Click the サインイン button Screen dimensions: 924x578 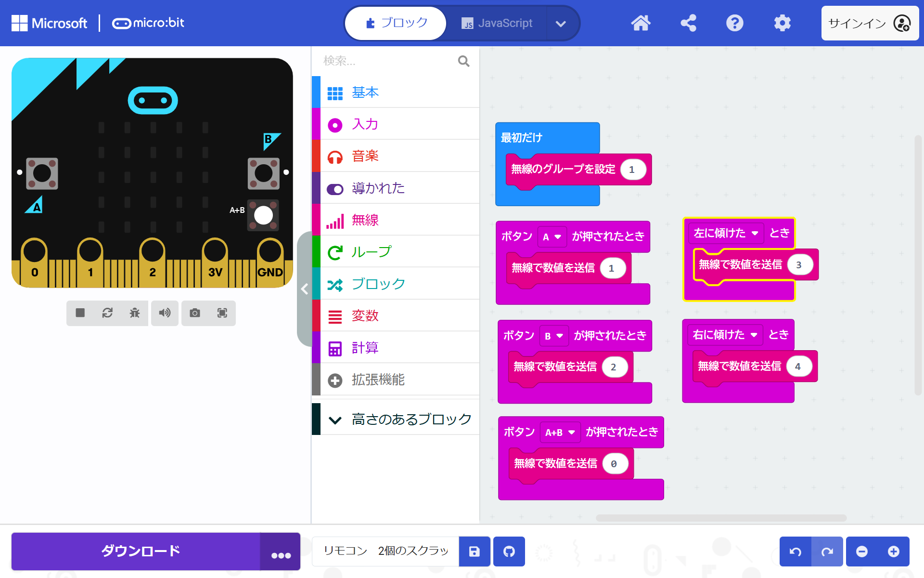coord(869,23)
